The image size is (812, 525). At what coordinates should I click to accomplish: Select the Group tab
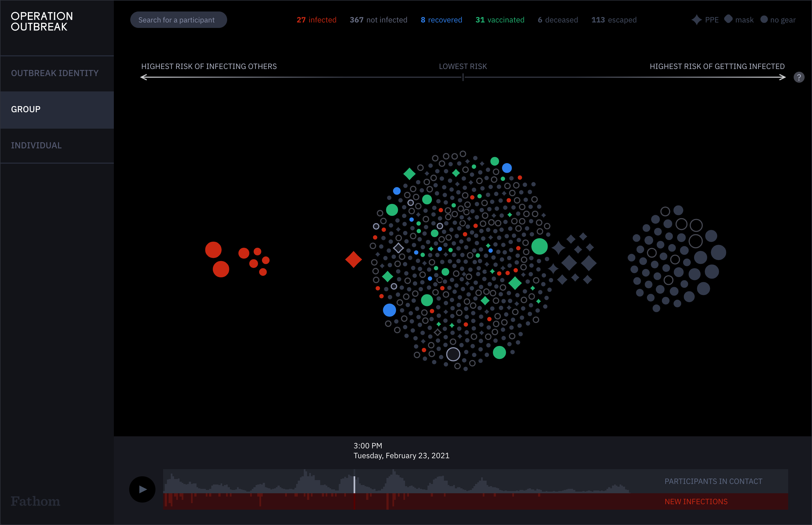(x=57, y=109)
